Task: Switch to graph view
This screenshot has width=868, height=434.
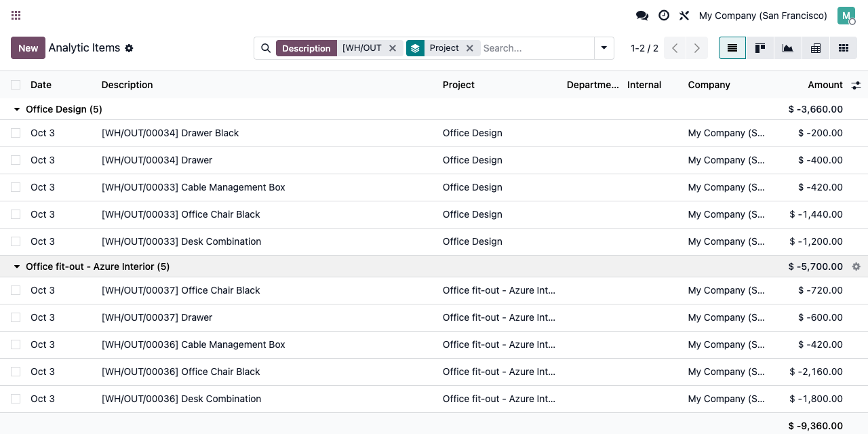Action: (x=788, y=48)
